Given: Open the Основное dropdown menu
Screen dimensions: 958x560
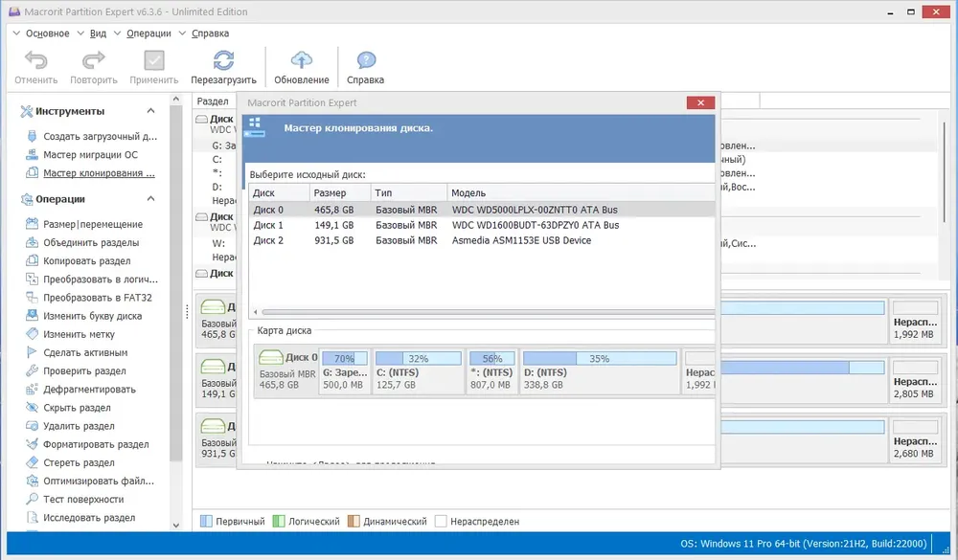Looking at the screenshot, I should coord(41,34).
